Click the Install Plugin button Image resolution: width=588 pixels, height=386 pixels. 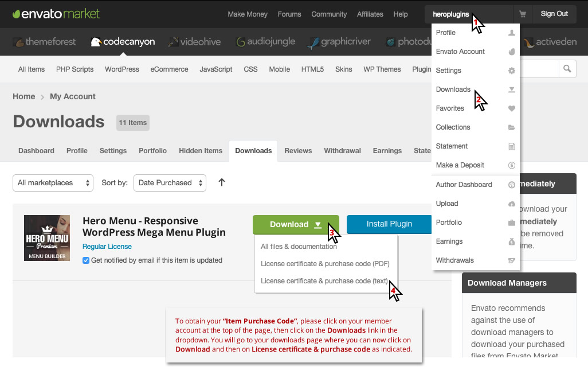[389, 224]
